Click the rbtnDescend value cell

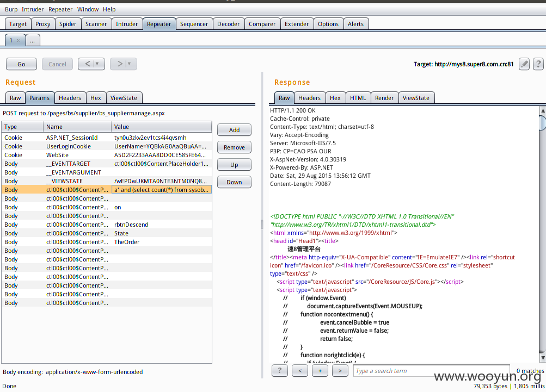click(162, 225)
